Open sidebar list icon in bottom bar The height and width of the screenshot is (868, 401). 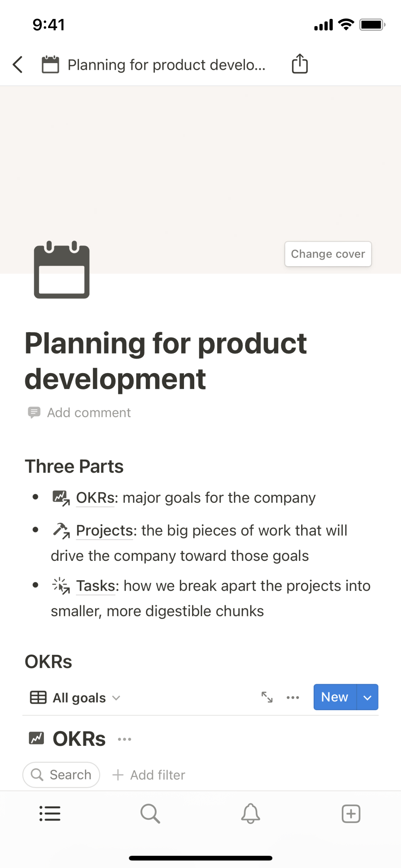tap(50, 813)
